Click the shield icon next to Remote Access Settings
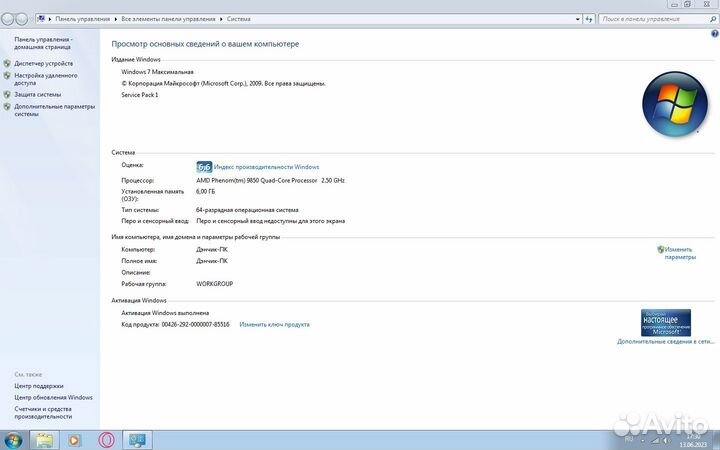The height and width of the screenshot is (450, 720). click(7, 75)
